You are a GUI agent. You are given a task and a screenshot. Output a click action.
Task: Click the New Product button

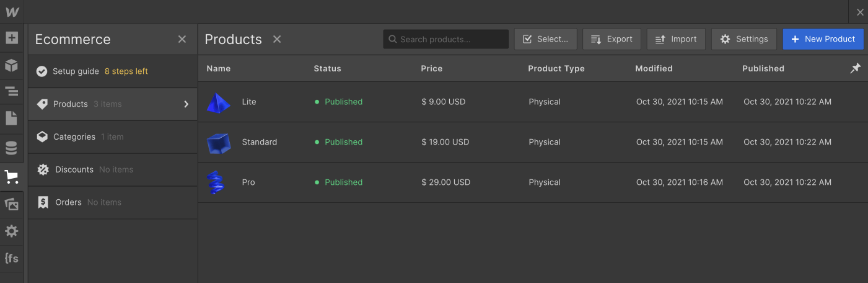(823, 39)
